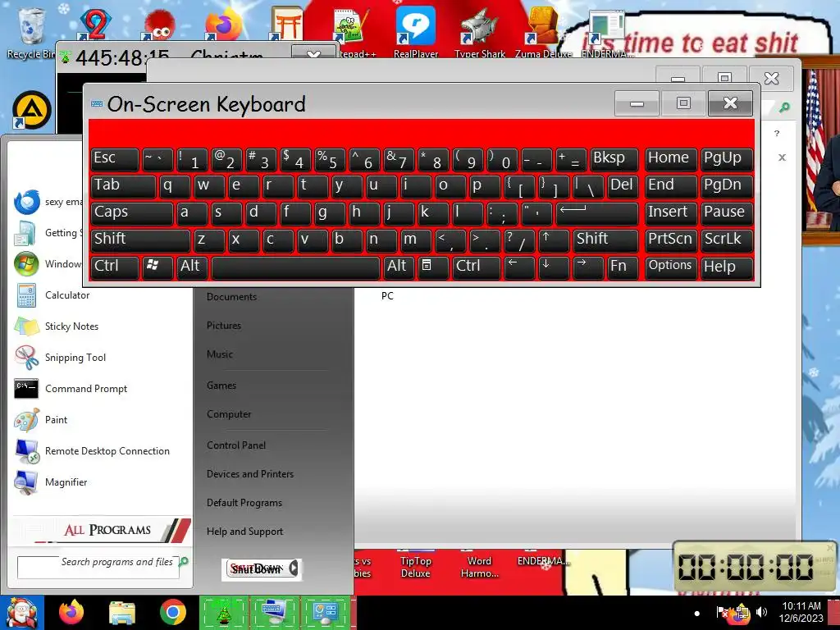This screenshot has height=630, width=840.
Task: Open Control Panel from Start menu
Action: (236, 445)
